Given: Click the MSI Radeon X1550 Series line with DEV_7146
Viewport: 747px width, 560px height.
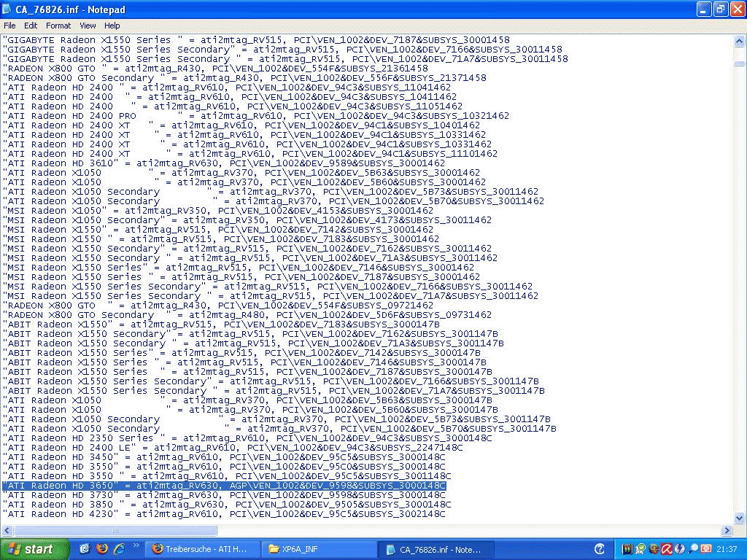Looking at the screenshot, I should (x=239, y=268).
